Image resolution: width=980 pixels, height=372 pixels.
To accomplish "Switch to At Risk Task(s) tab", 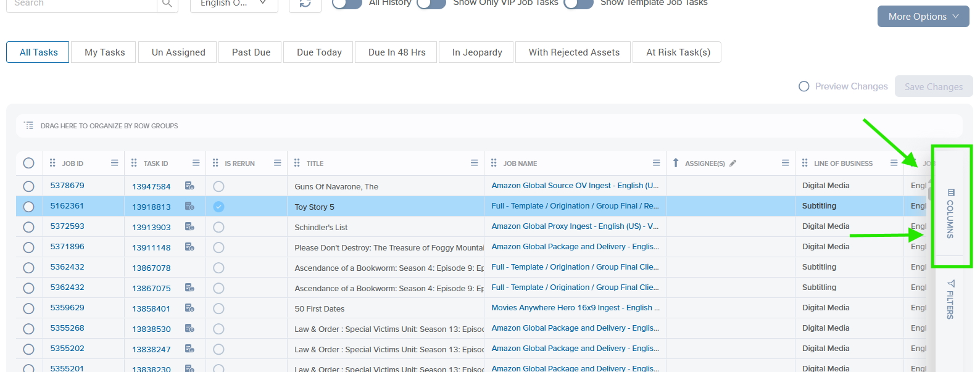I will [678, 52].
